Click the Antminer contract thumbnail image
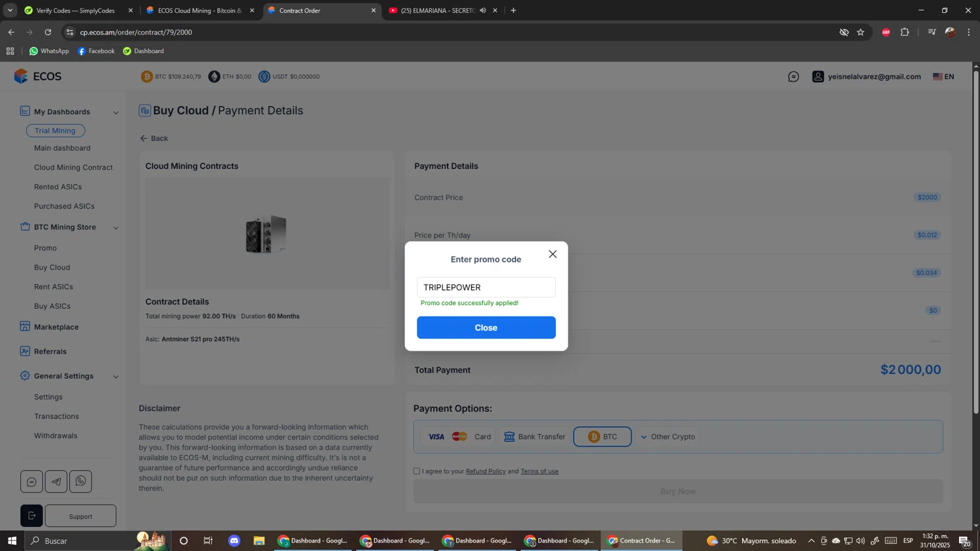This screenshot has height=551, width=980. (x=267, y=234)
